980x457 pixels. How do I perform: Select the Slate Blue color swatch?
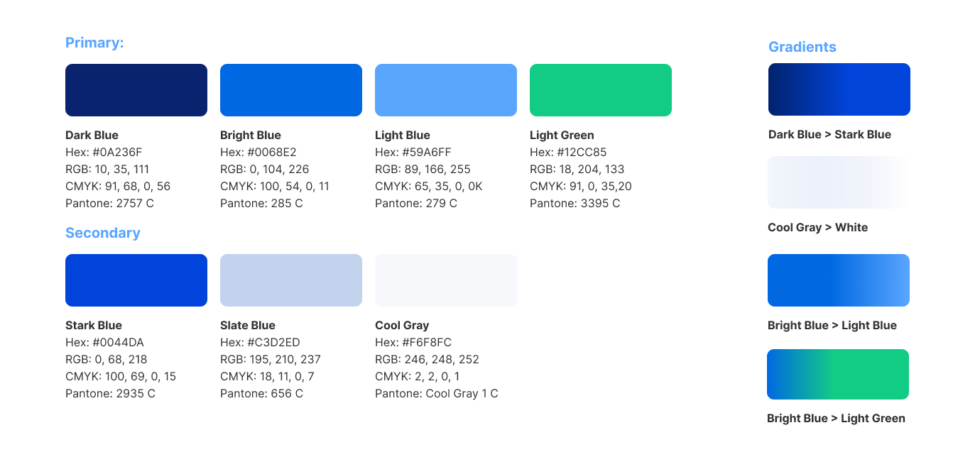(291, 280)
